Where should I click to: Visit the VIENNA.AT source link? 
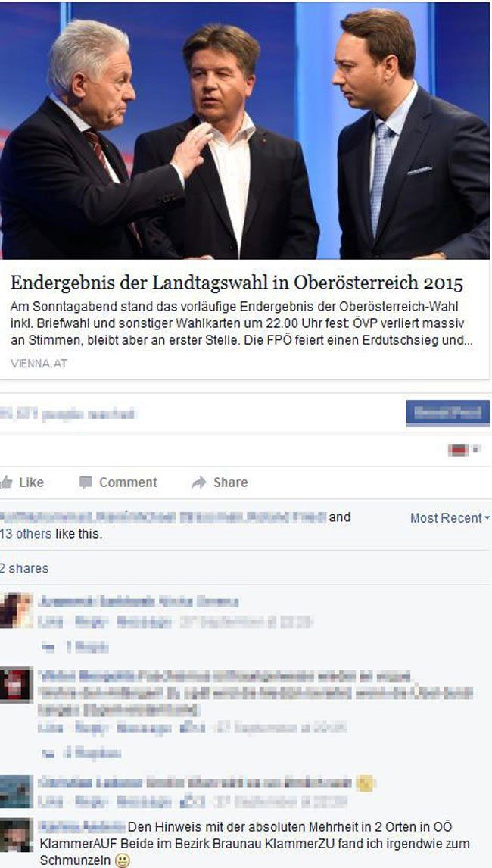coord(39,364)
